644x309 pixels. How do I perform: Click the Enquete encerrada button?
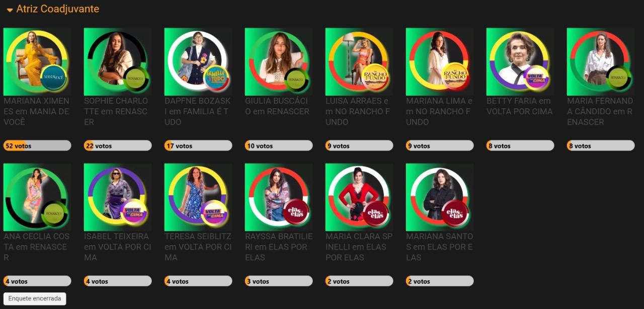click(x=35, y=298)
